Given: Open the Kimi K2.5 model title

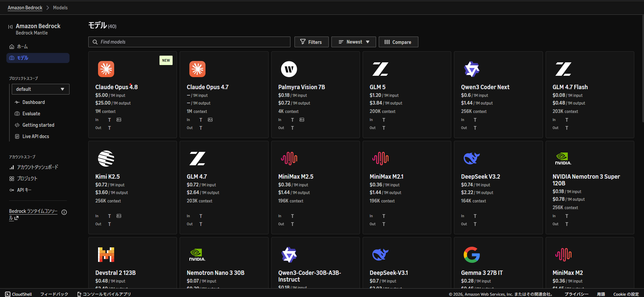Looking at the screenshot, I should 107,177.
